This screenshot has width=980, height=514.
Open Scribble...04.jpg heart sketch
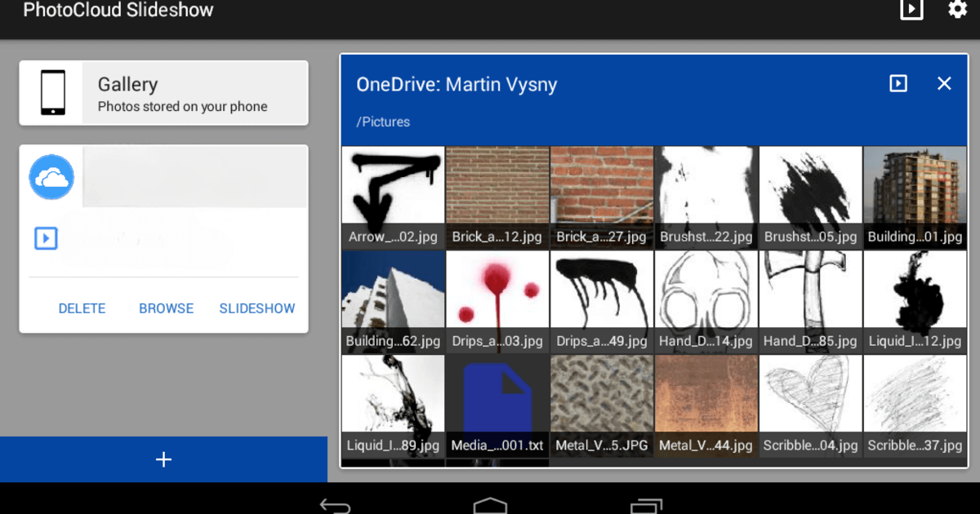(811, 406)
